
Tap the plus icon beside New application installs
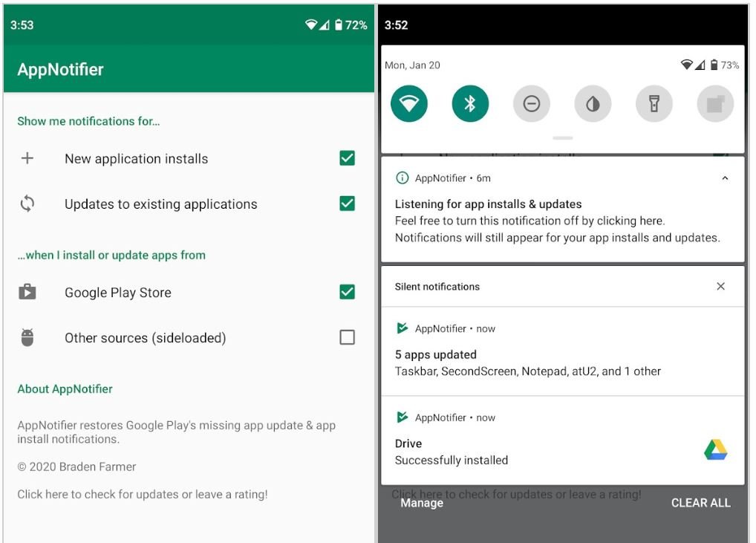27,158
